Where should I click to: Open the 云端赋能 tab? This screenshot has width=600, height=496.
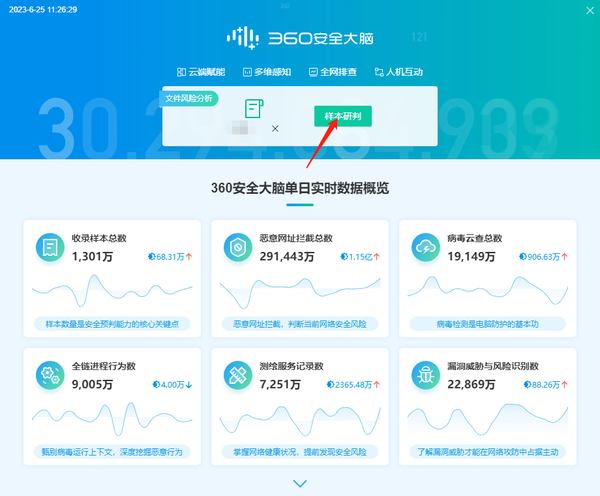click(x=201, y=72)
